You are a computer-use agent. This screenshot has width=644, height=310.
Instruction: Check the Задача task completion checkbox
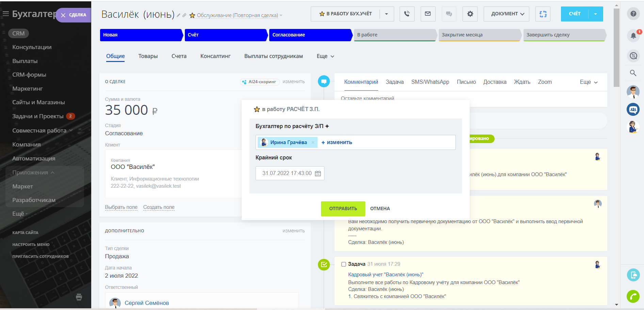pos(343,264)
